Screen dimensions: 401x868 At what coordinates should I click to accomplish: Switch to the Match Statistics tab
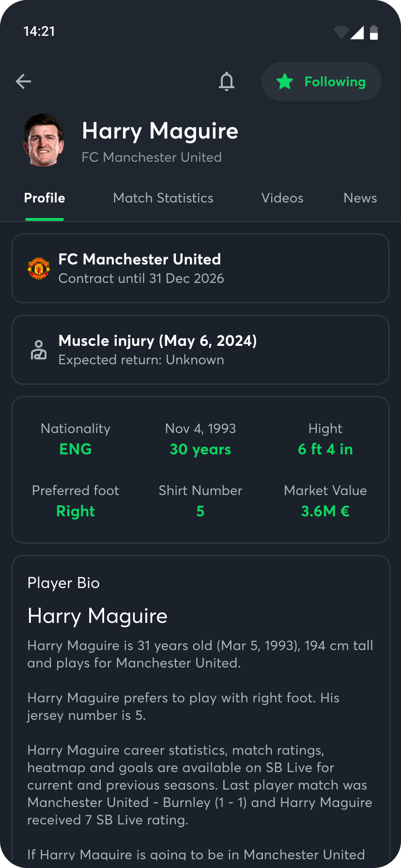coord(163,198)
